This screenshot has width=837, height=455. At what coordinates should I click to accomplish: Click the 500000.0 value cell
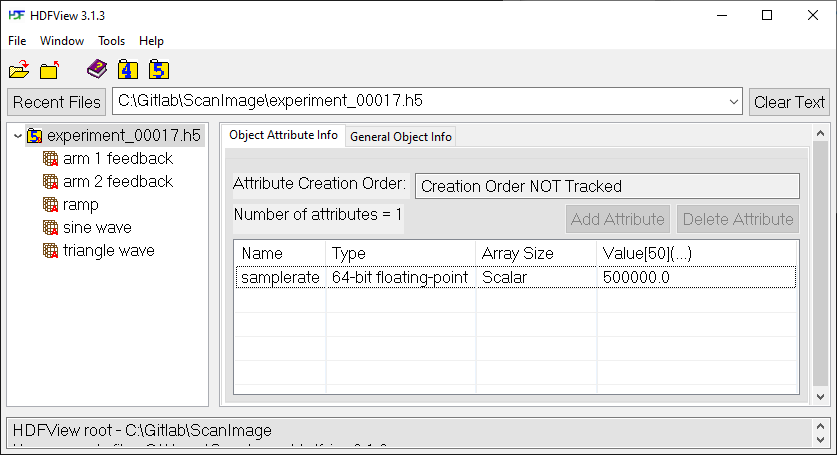pyautogui.click(x=697, y=278)
